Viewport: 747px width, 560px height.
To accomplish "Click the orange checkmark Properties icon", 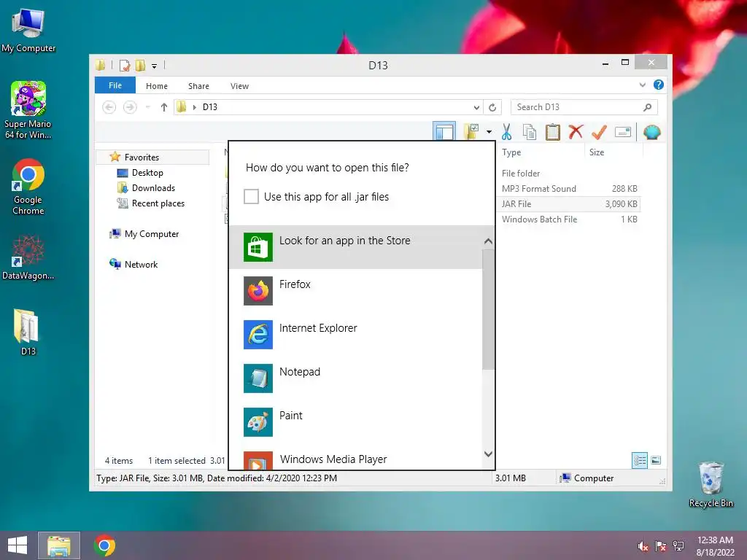I will tap(599, 132).
